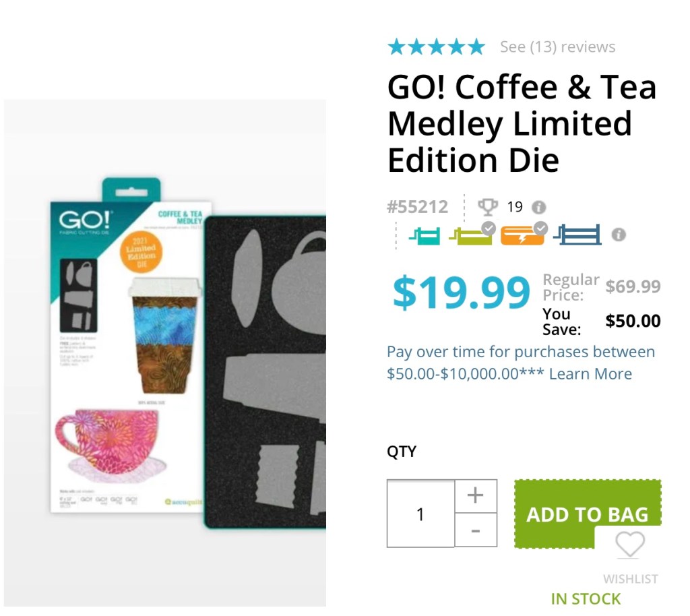Click the wishlist heart icon

630,545
